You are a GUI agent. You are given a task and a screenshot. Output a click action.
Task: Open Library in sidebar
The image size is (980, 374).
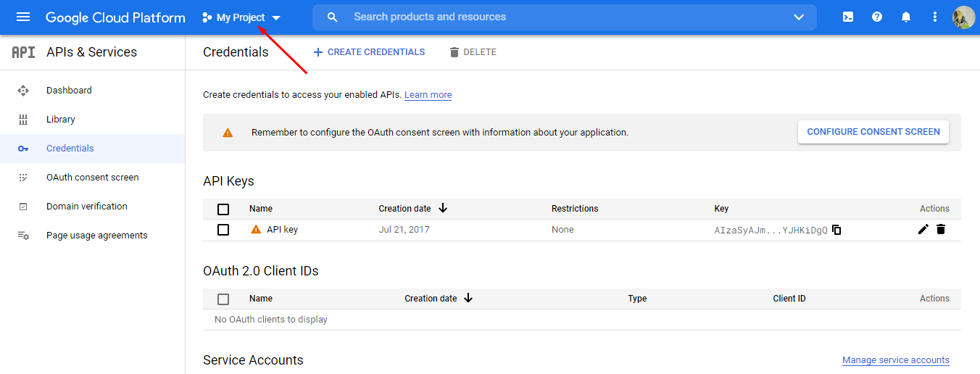click(x=61, y=120)
